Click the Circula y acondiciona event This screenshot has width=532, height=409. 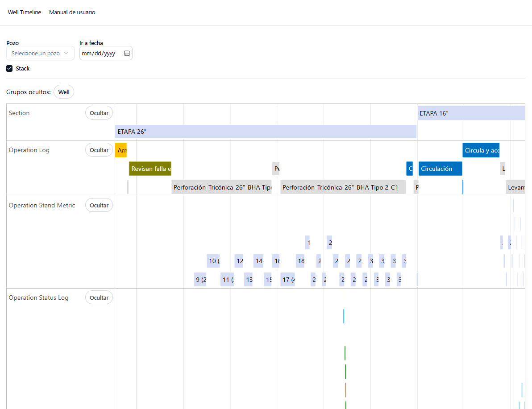tap(481, 150)
